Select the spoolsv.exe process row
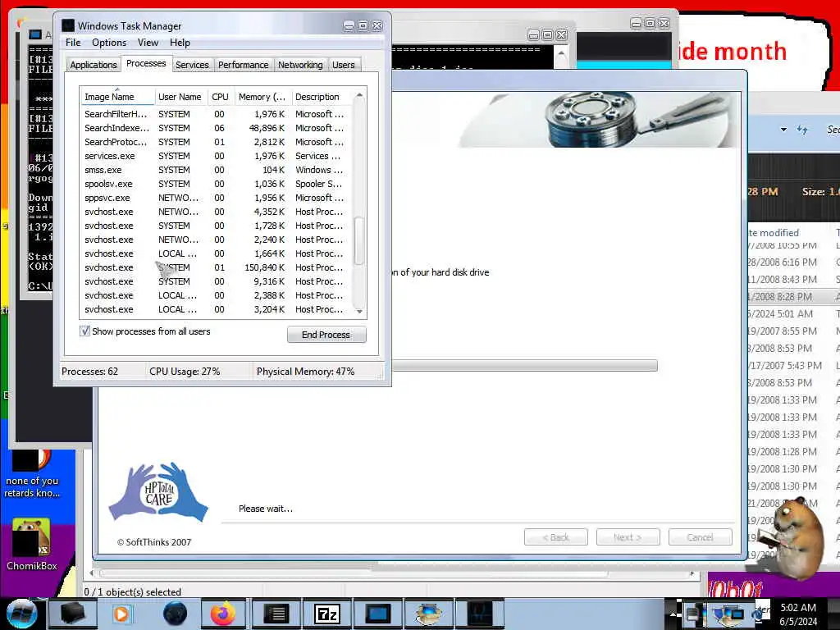Viewport: 840px width, 630px height. point(217,184)
